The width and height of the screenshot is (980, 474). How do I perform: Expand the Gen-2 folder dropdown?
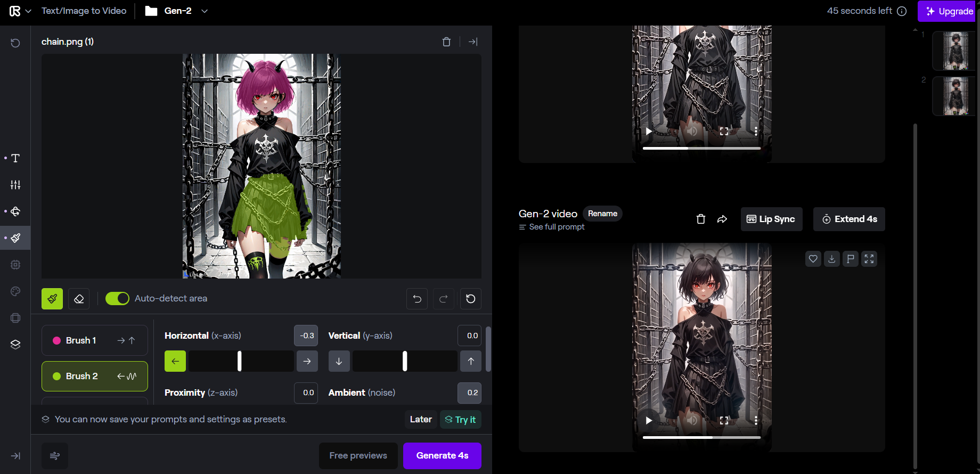(x=204, y=11)
